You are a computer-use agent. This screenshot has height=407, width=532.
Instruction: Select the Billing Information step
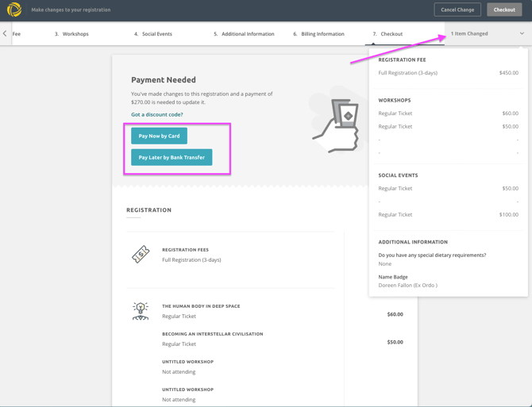pyautogui.click(x=318, y=34)
